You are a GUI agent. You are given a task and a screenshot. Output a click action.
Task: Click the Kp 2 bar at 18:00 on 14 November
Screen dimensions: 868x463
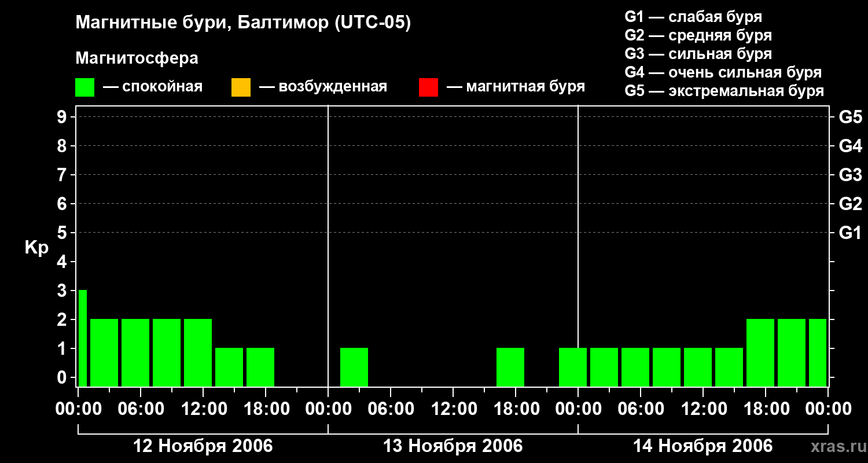pos(760,352)
